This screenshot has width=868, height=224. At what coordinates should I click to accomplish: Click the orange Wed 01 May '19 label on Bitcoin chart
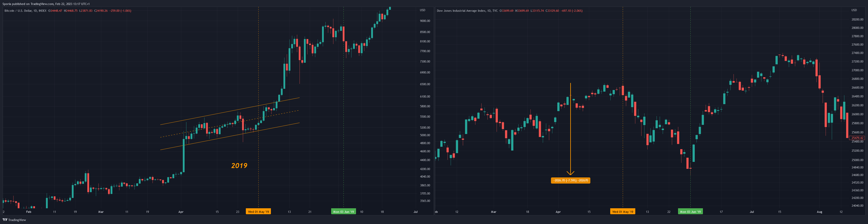click(258, 212)
